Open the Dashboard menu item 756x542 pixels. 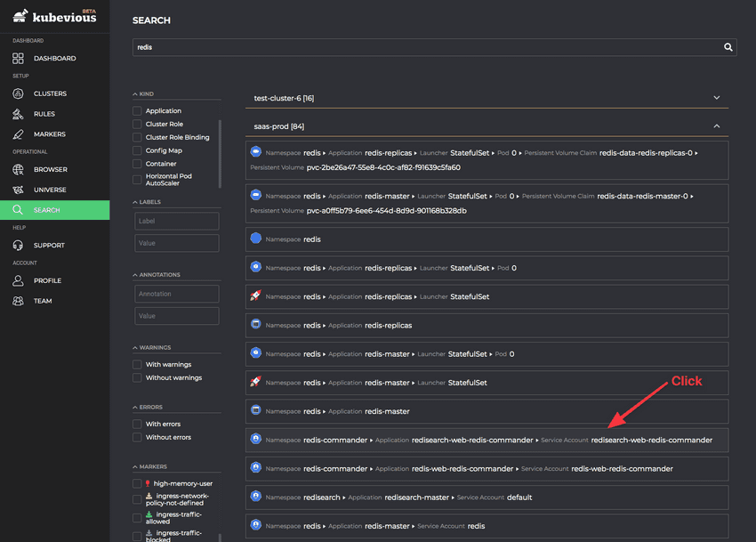pos(42,58)
